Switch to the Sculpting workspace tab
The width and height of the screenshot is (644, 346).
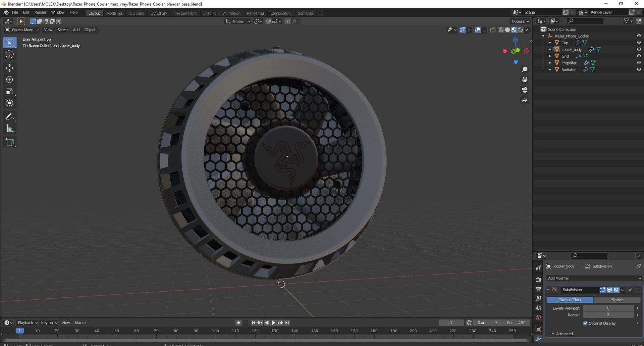[136, 13]
